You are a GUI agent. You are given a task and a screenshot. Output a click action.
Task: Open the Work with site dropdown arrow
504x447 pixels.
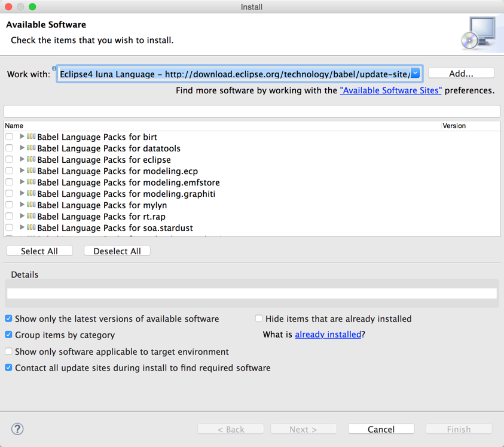416,74
